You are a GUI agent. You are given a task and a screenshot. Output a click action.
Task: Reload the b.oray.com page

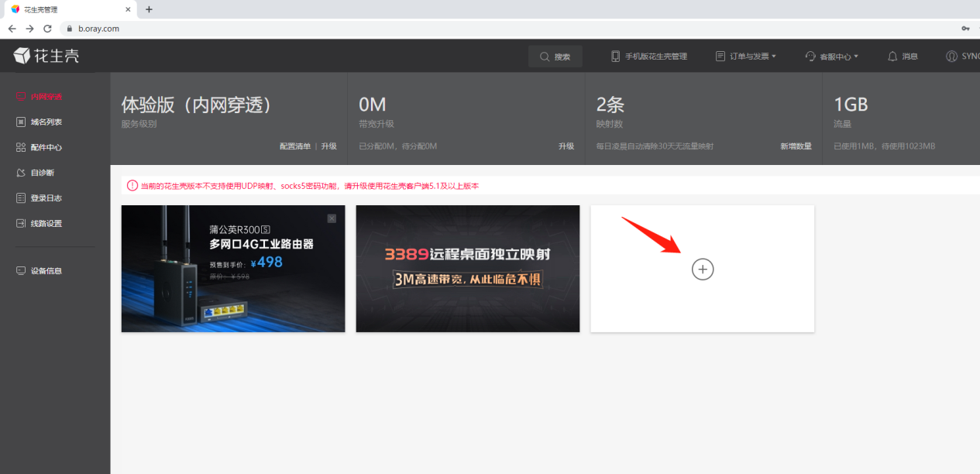pos(47,29)
